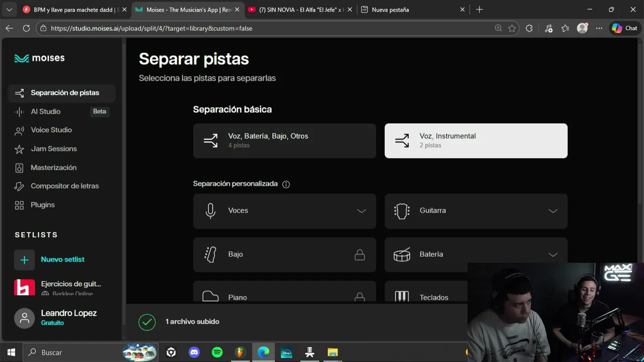Screen dimensions: 644x362
Task: Open a new browser tab
Action: click(x=479, y=10)
